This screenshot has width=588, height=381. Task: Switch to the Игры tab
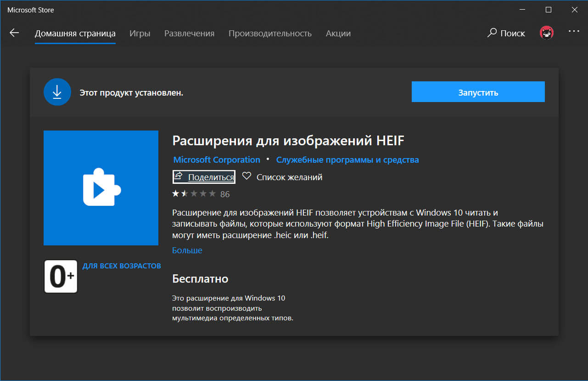tap(140, 34)
